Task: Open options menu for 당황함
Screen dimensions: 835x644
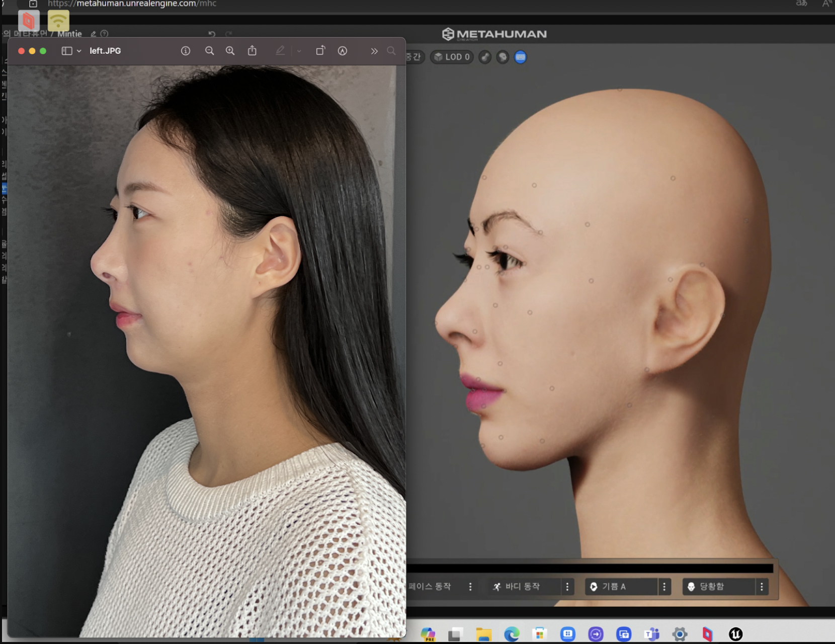Action: 762,587
